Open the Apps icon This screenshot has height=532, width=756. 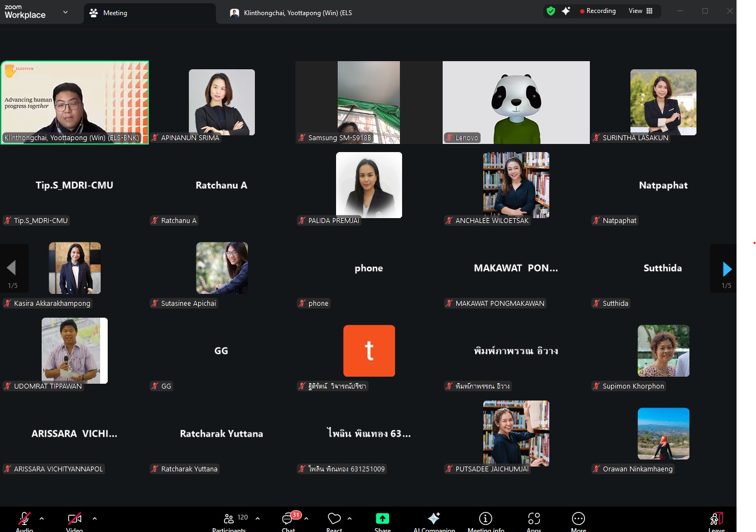pyautogui.click(x=534, y=519)
